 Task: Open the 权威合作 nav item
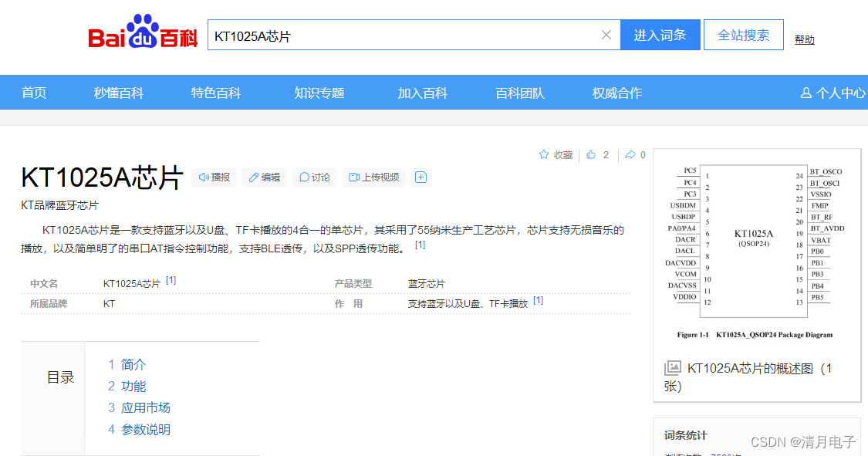(x=617, y=93)
